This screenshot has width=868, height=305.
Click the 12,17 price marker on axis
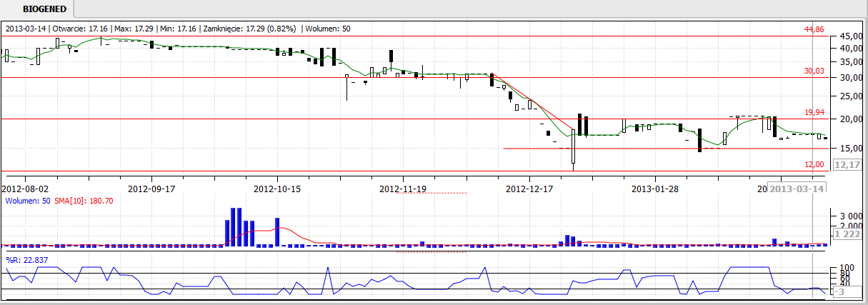click(x=847, y=164)
